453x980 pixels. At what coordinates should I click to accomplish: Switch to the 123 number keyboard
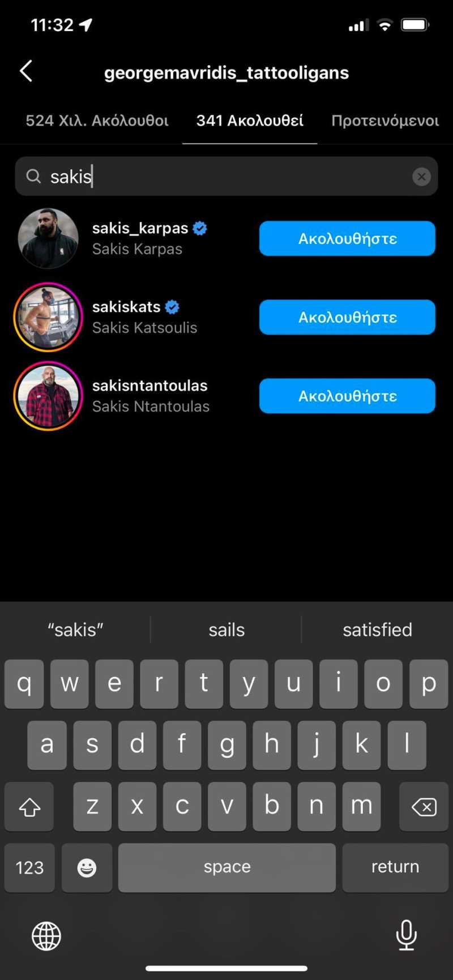coord(29,867)
